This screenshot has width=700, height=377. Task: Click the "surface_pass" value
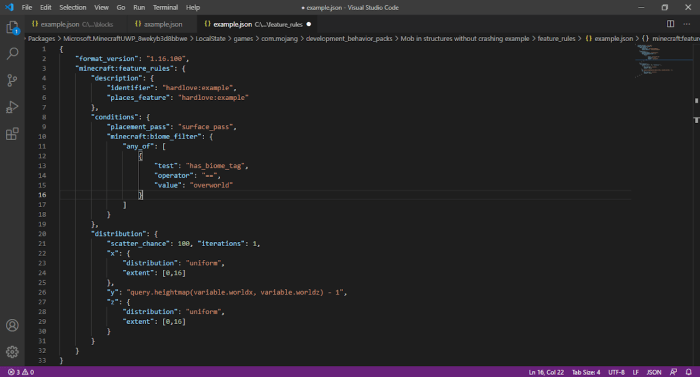pos(205,127)
